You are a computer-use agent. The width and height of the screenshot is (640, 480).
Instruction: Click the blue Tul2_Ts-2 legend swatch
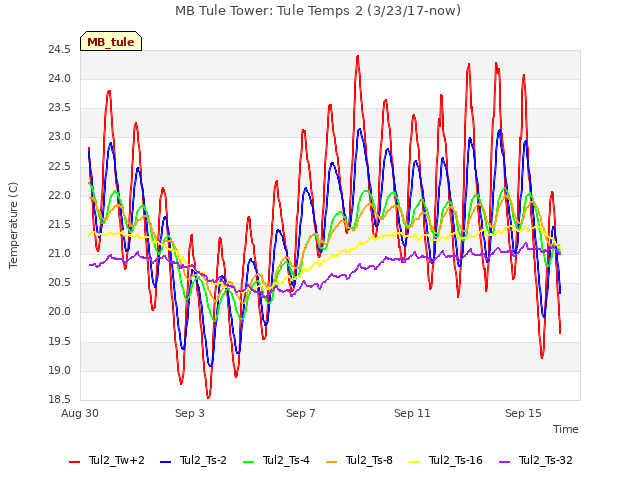coord(165,462)
